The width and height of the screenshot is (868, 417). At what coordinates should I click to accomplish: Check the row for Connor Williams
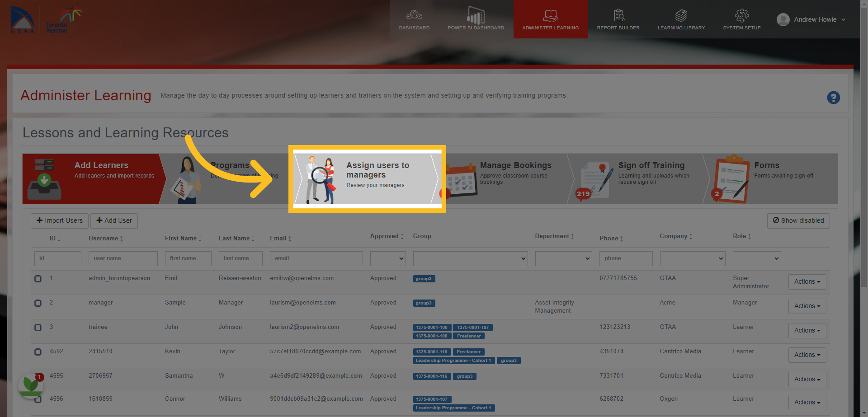click(x=38, y=399)
